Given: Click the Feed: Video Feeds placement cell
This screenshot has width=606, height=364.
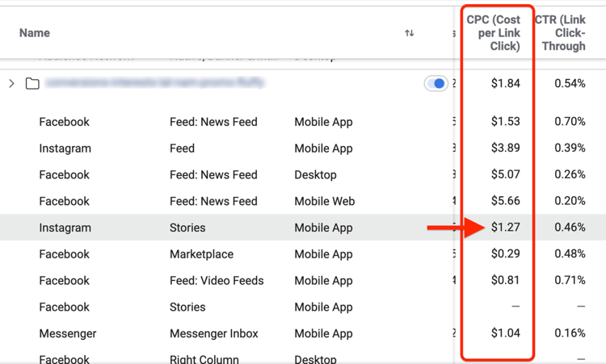Looking at the screenshot, I should coord(217,281).
